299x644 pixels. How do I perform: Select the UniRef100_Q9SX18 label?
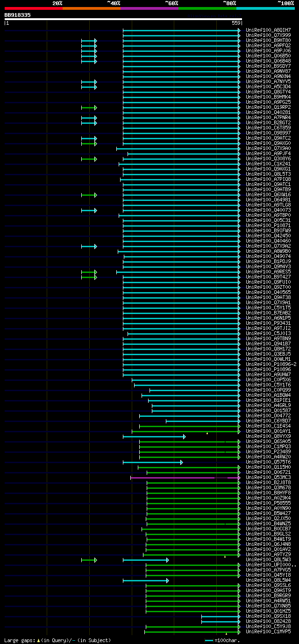click(269, 616)
